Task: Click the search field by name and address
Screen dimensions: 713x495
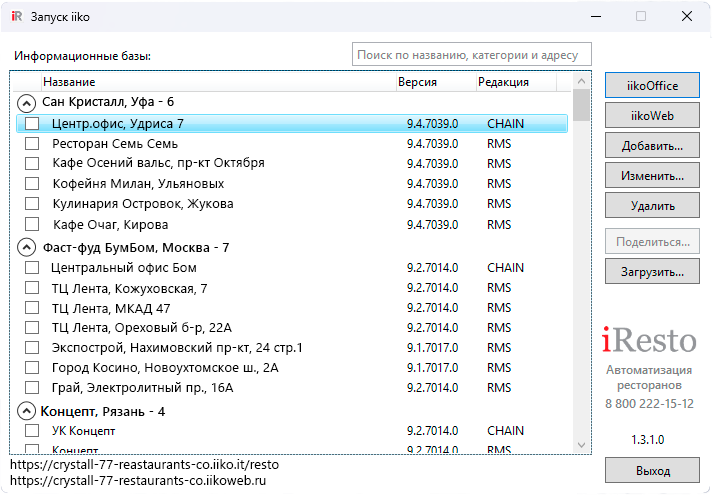Action: point(472,55)
